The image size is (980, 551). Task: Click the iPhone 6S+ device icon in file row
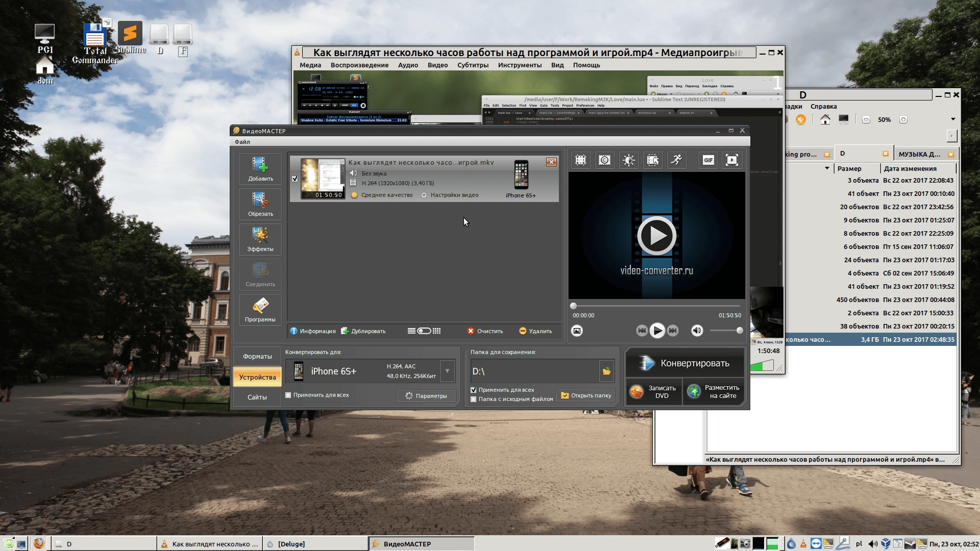click(521, 175)
